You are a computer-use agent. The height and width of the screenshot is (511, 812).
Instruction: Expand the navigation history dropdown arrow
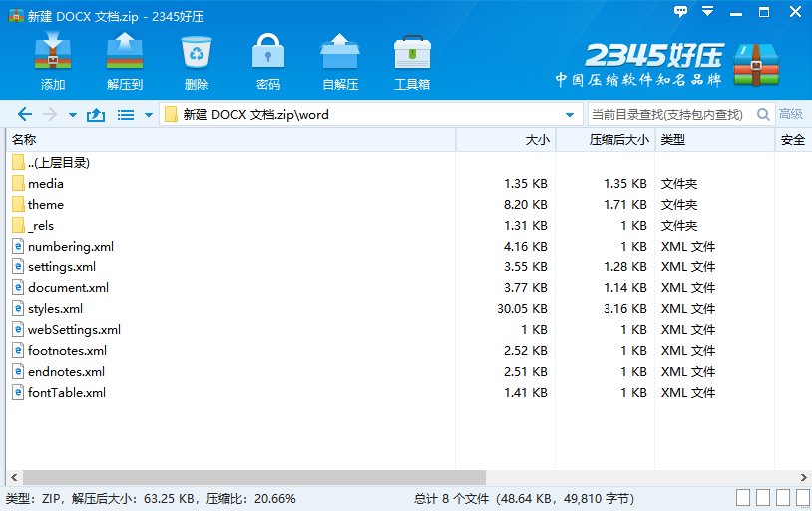tap(73, 115)
